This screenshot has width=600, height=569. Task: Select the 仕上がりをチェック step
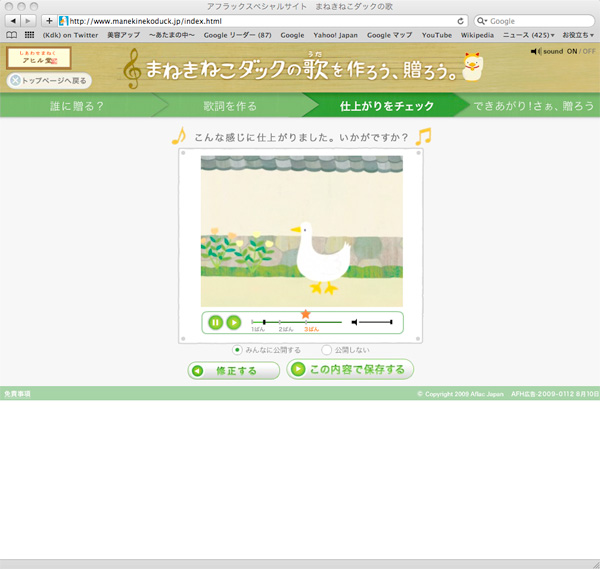(386, 106)
